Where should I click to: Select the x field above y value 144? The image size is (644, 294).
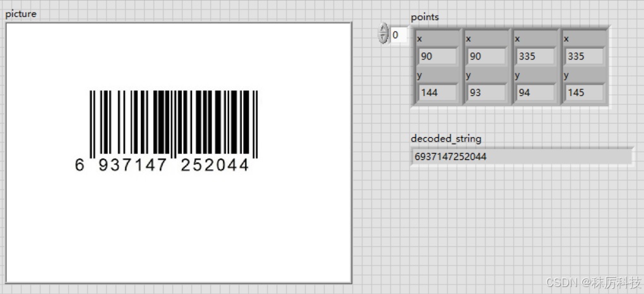click(438, 56)
